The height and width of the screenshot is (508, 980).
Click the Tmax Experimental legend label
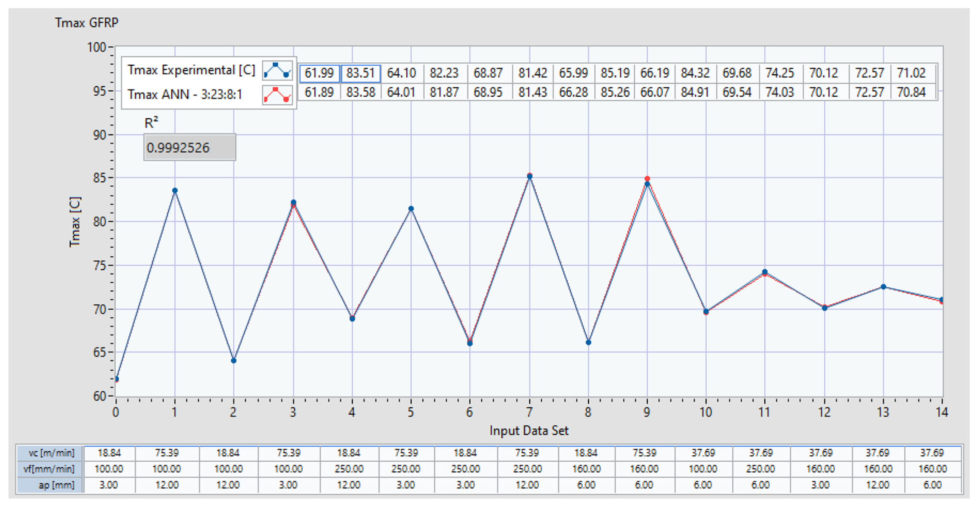[x=191, y=70]
